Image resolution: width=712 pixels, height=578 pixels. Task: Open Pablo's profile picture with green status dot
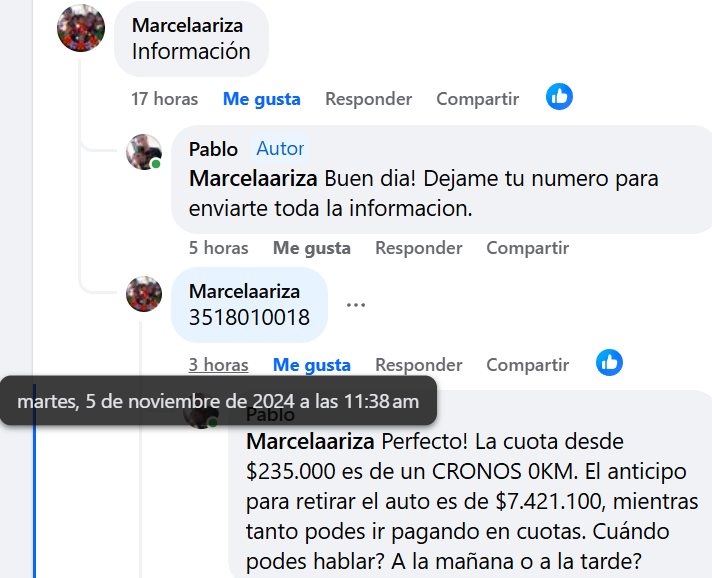click(144, 152)
